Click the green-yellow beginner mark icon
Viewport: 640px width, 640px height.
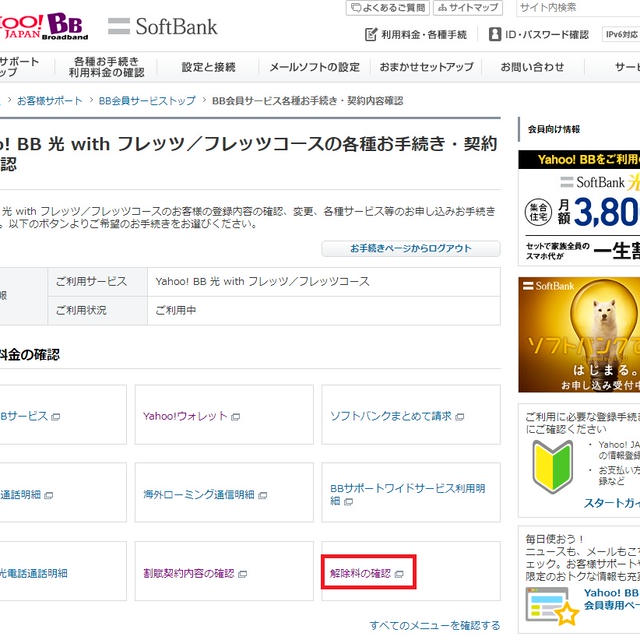553,467
